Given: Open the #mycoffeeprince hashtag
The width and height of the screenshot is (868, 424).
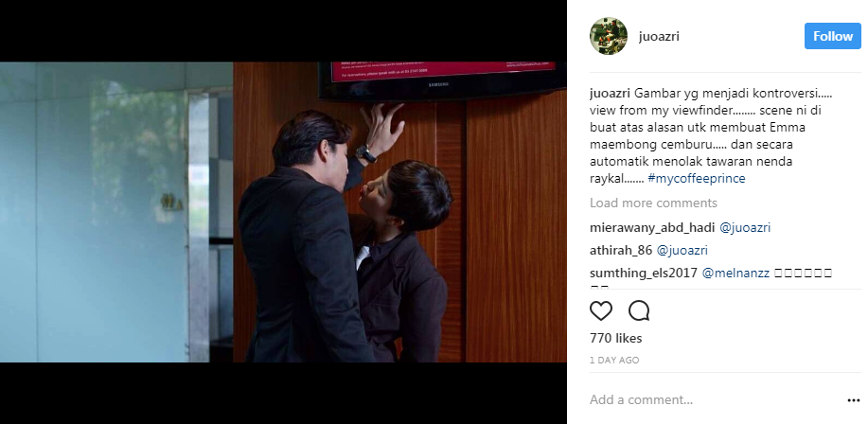Looking at the screenshot, I should pyautogui.click(x=697, y=178).
